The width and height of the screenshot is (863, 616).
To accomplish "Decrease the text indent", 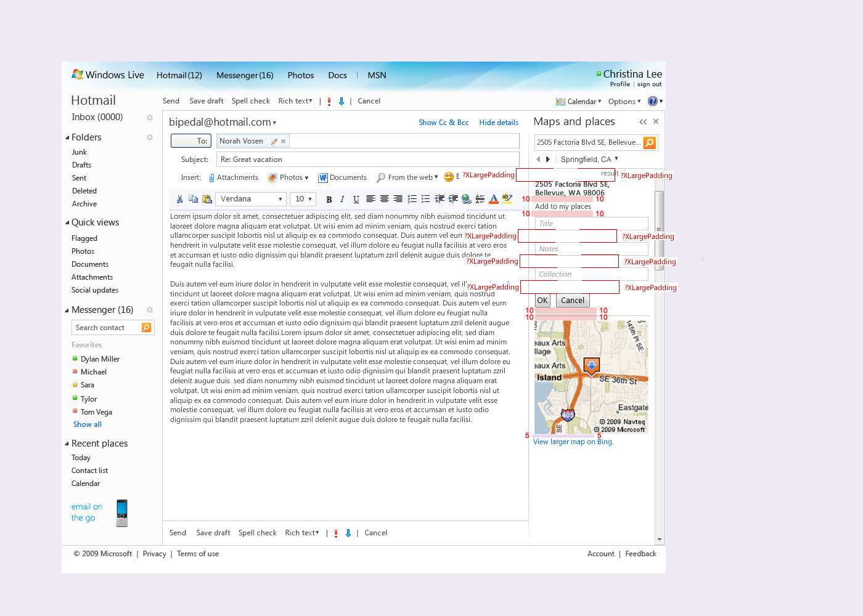I will pyautogui.click(x=440, y=199).
